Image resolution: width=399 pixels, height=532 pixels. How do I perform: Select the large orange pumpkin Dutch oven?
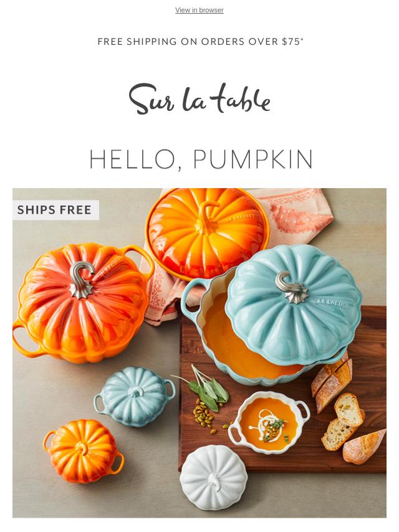(82, 302)
